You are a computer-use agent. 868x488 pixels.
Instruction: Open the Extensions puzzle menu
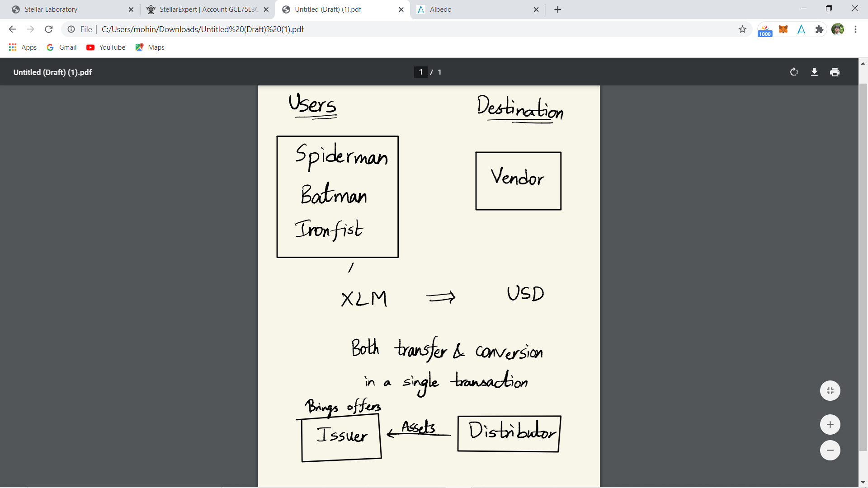pos(819,29)
